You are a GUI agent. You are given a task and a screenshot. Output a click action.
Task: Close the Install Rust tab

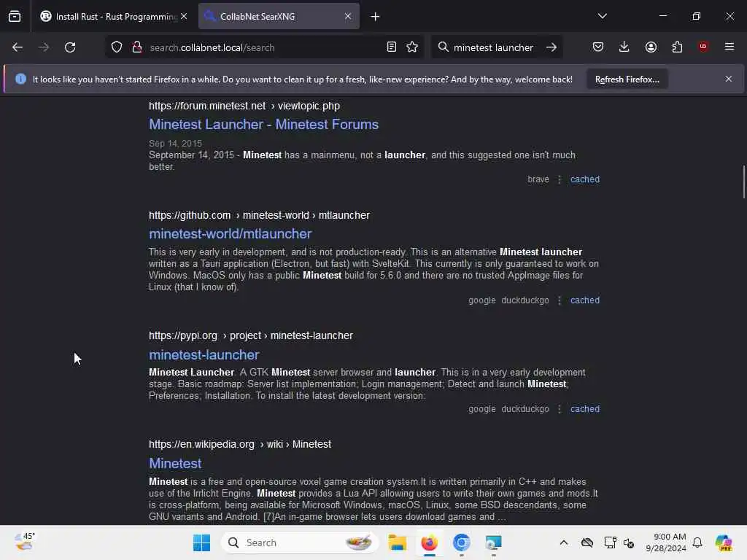[x=184, y=17]
